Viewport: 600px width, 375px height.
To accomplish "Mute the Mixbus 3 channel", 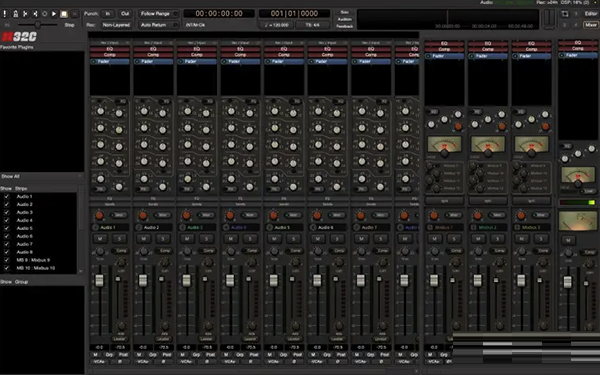I will point(522,239).
